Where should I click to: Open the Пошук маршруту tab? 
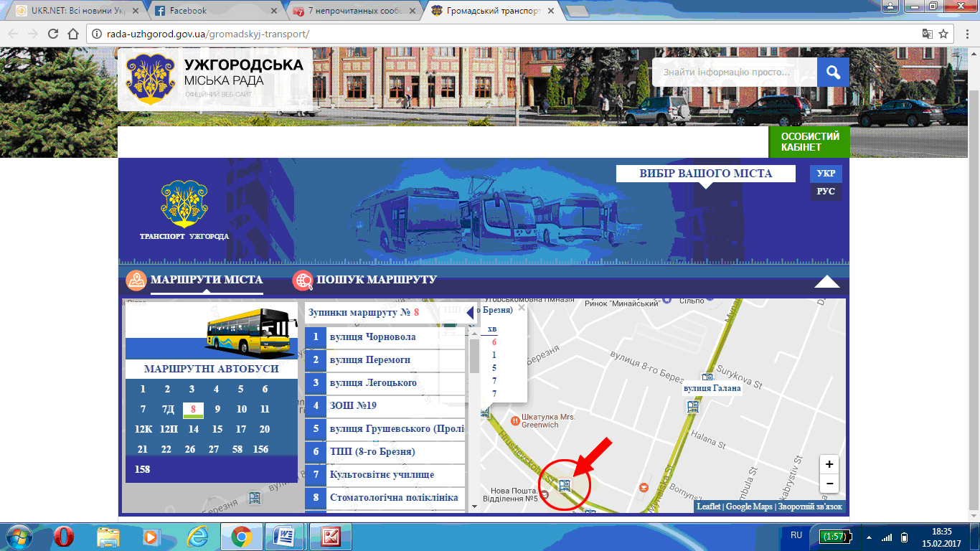(377, 280)
